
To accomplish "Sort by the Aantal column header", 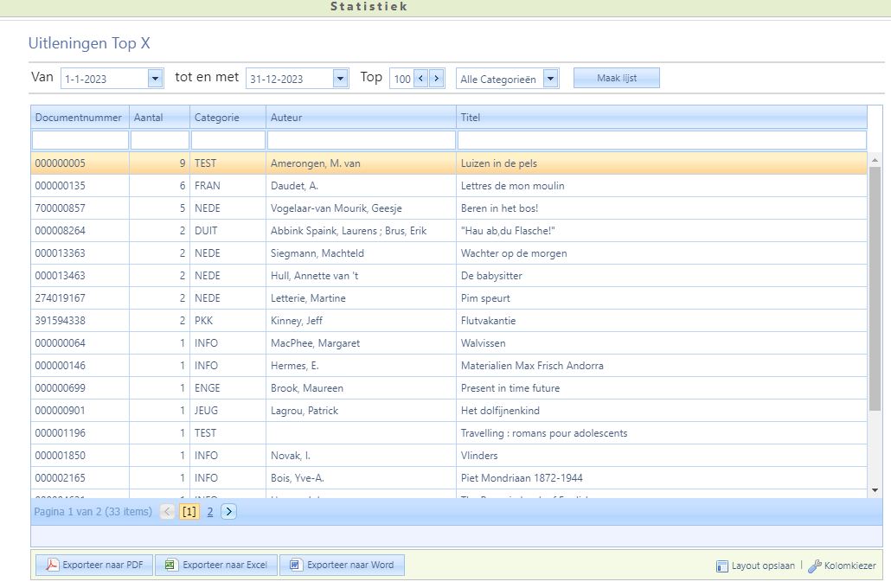I will coord(149,117).
